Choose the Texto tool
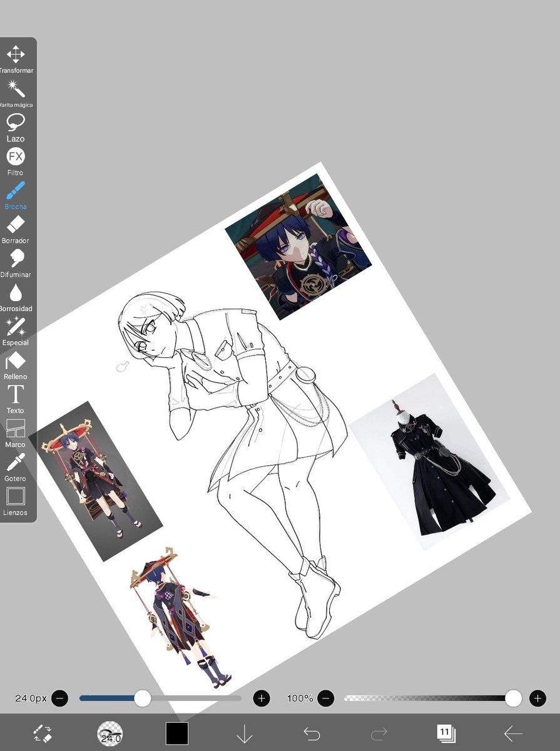This screenshot has width=560, height=751. [16, 399]
